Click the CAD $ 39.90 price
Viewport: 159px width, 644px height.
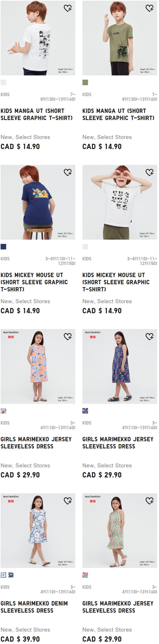[20, 639]
